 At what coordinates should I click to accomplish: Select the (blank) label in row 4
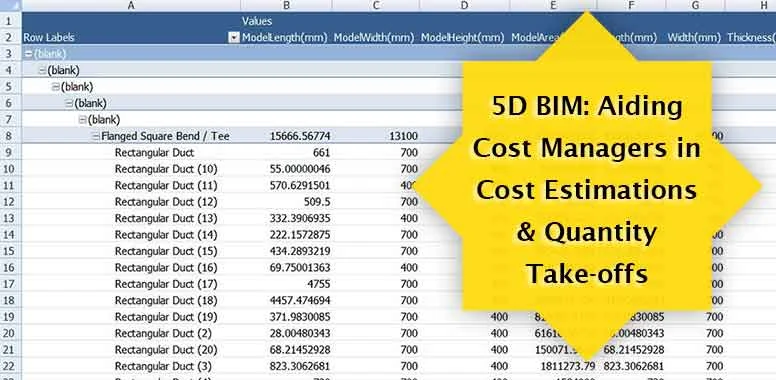(x=63, y=70)
